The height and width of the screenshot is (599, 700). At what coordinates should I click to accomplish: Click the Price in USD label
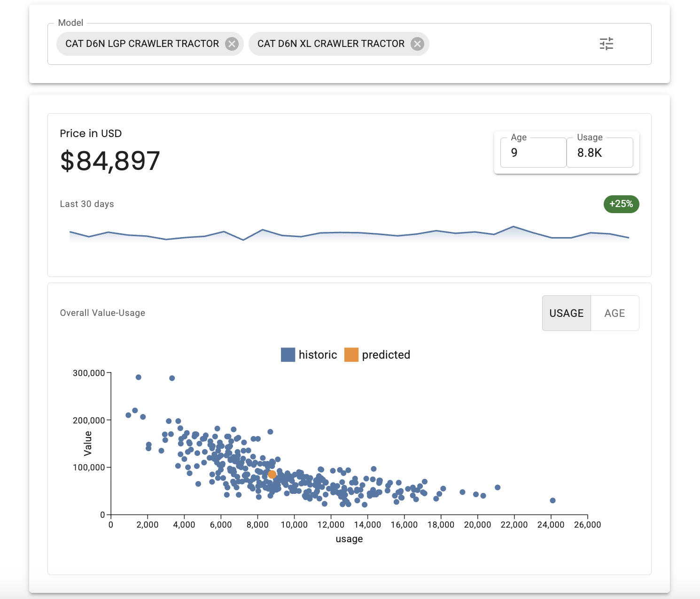click(91, 133)
